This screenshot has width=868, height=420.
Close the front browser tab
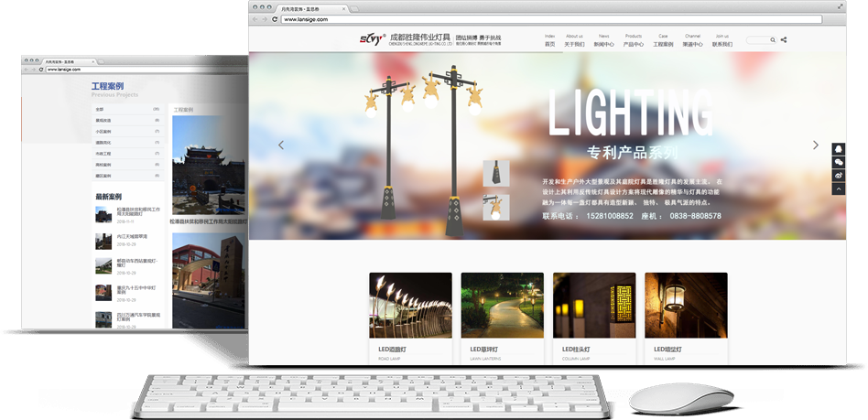click(x=343, y=9)
